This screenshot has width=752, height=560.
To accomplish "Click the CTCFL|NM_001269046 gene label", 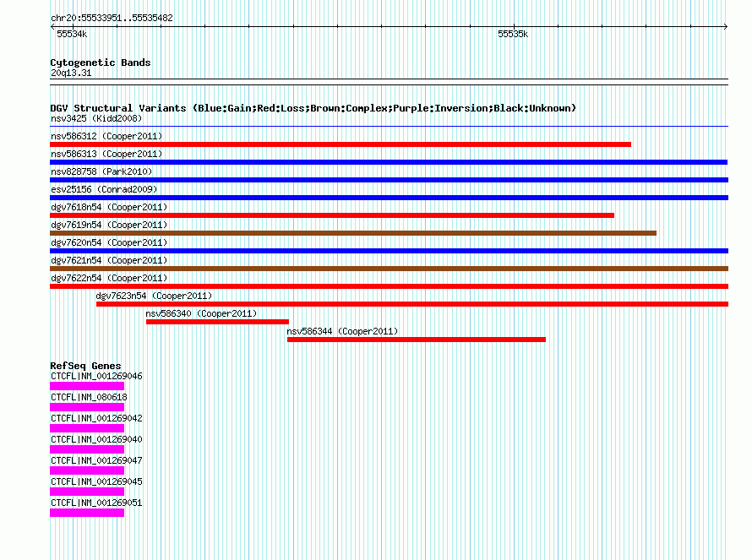I will tap(96, 376).
